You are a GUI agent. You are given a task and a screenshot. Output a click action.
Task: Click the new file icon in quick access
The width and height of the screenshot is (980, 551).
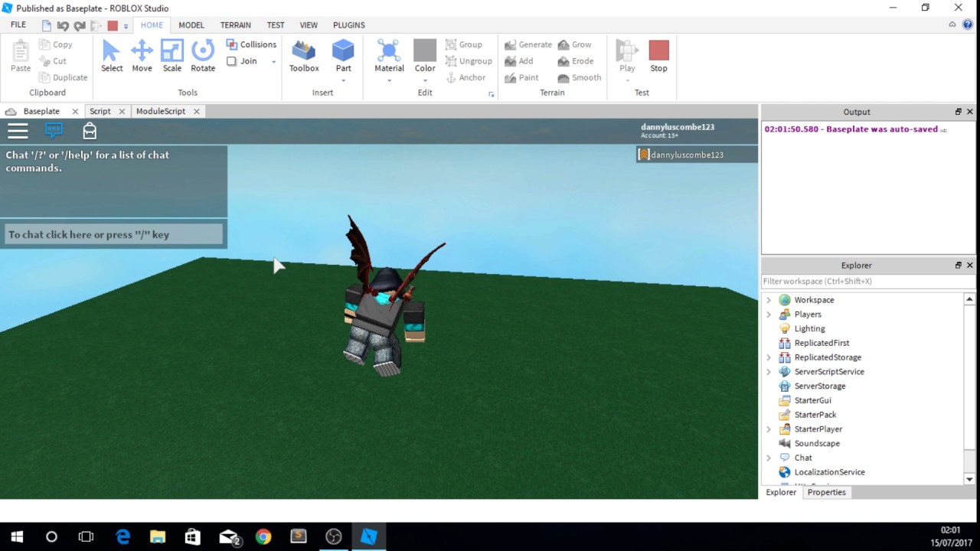click(x=47, y=25)
